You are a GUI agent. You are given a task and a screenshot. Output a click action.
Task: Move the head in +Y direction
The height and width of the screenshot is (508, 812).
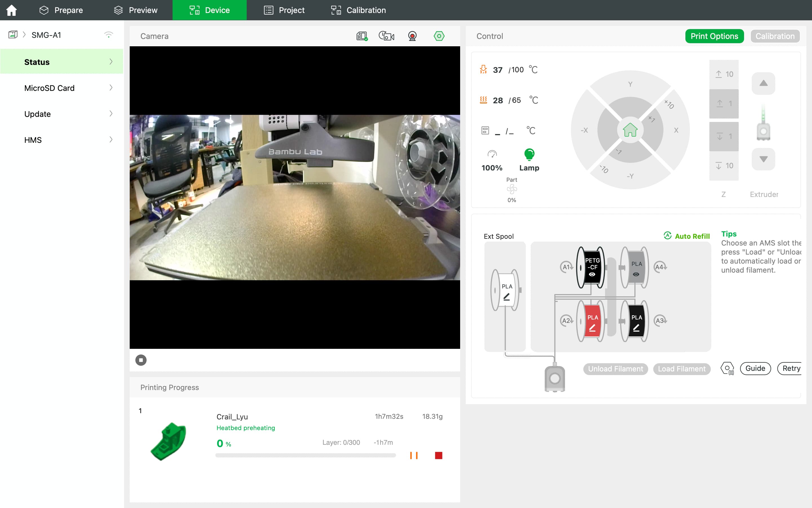[630, 84]
